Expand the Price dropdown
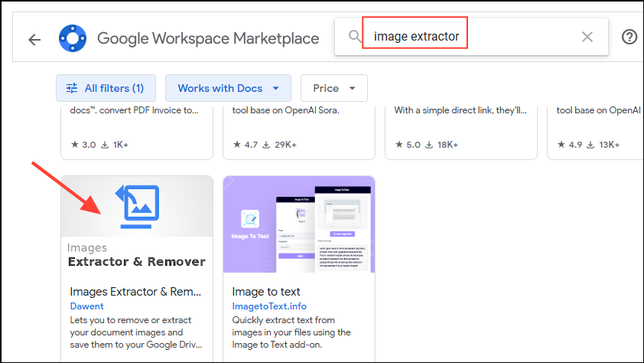 tap(334, 88)
